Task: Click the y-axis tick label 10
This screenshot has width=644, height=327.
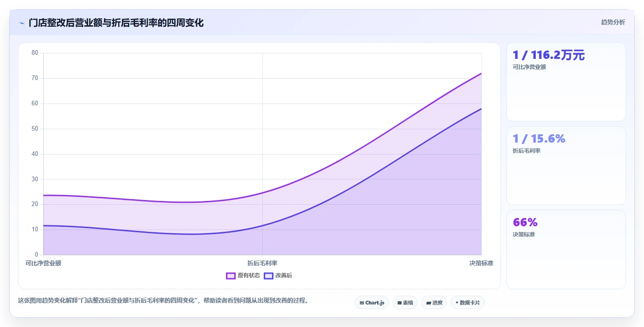Action: click(x=35, y=229)
